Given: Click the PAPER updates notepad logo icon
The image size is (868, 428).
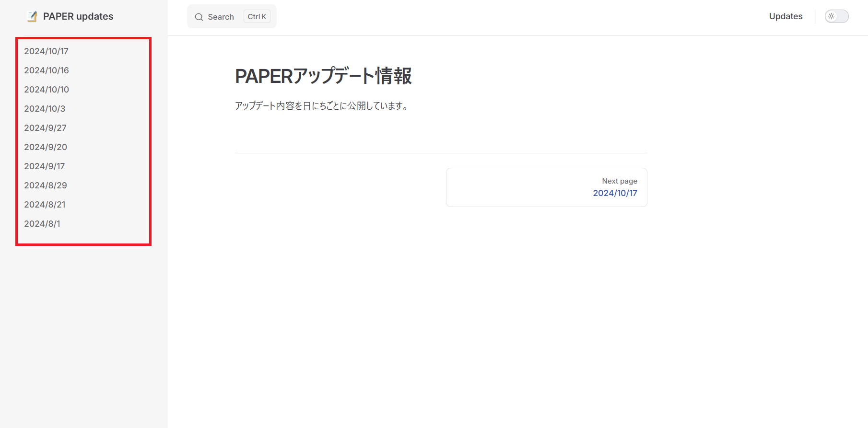Looking at the screenshot, I should coord(32,17).
